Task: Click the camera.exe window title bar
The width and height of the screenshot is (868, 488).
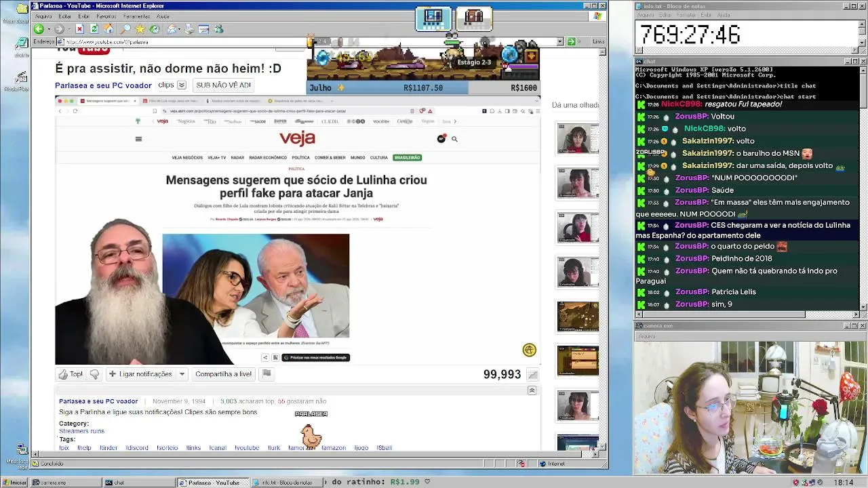Action: coord(751,325)
